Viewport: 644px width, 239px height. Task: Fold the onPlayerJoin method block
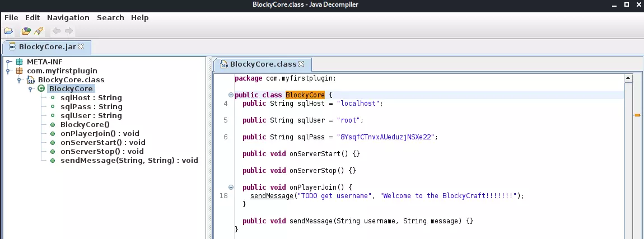(231, 187)
